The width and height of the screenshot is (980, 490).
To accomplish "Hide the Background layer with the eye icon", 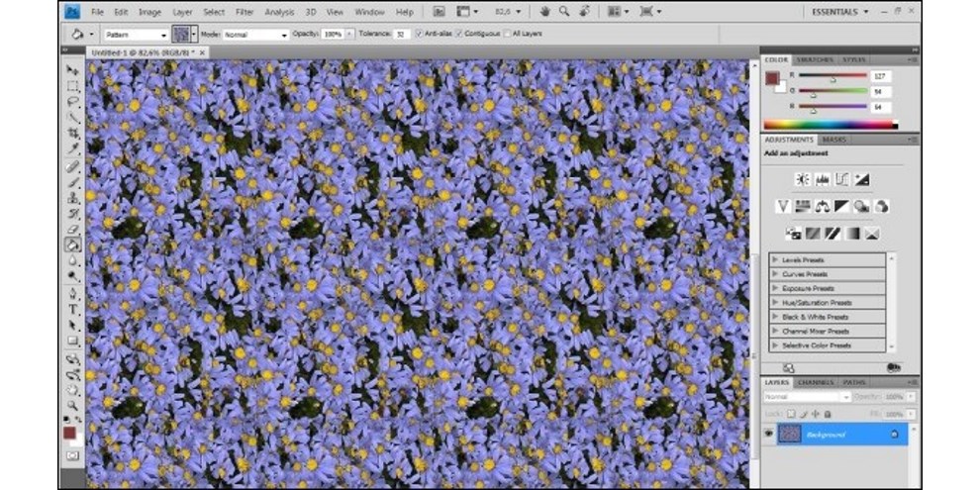I will 769,434.
